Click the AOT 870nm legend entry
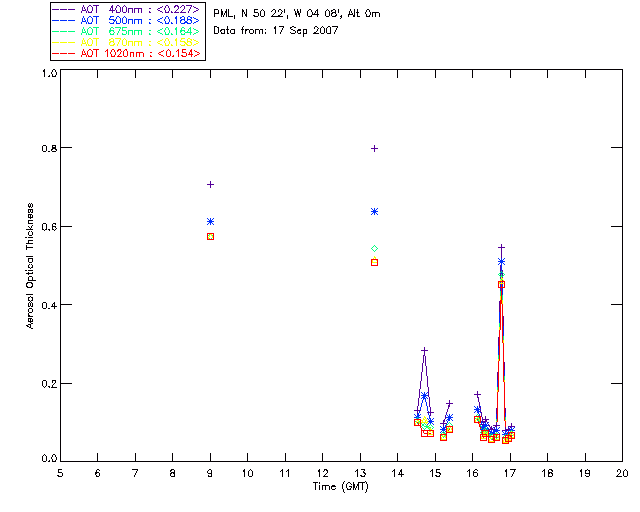 [127, 42]
